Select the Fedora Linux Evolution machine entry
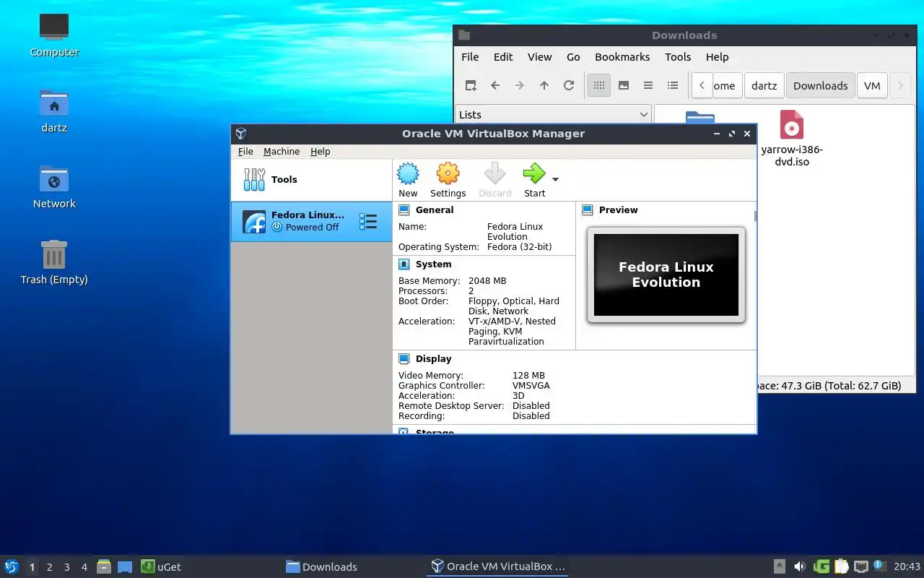Viewport: 924px width, 578px height. point(311,221)
